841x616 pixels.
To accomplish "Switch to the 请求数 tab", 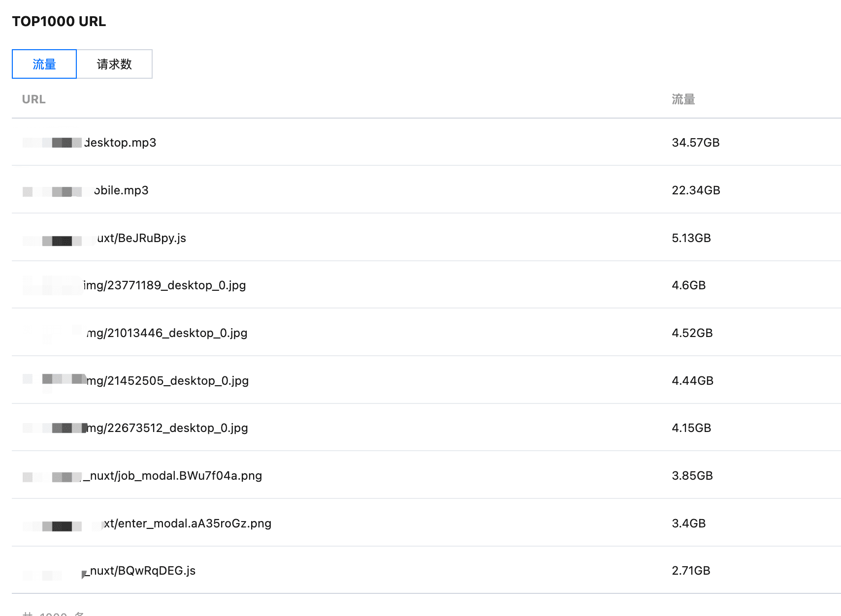I will [x=114, y=64].
